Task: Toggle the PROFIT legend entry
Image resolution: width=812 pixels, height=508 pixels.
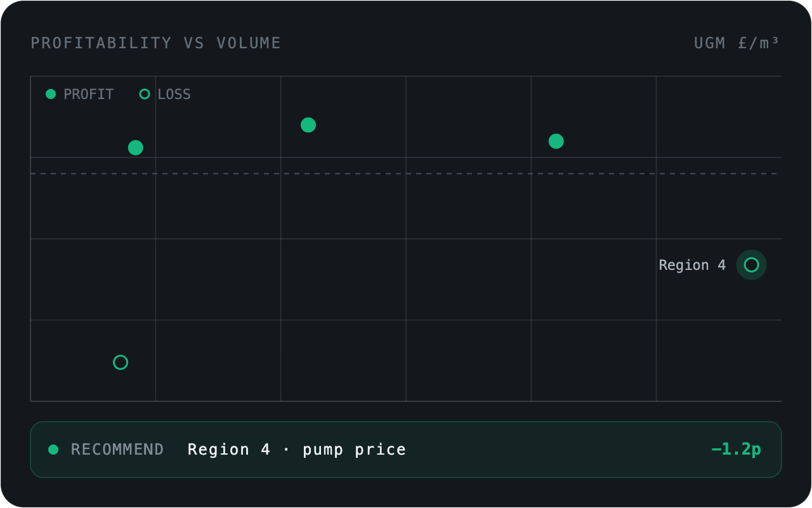Action: (80, 95)
